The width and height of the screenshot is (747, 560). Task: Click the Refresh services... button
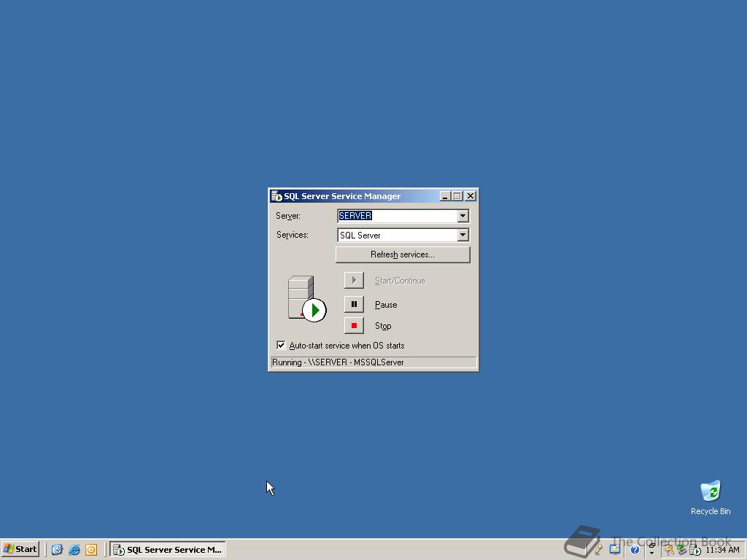[403, 254]
